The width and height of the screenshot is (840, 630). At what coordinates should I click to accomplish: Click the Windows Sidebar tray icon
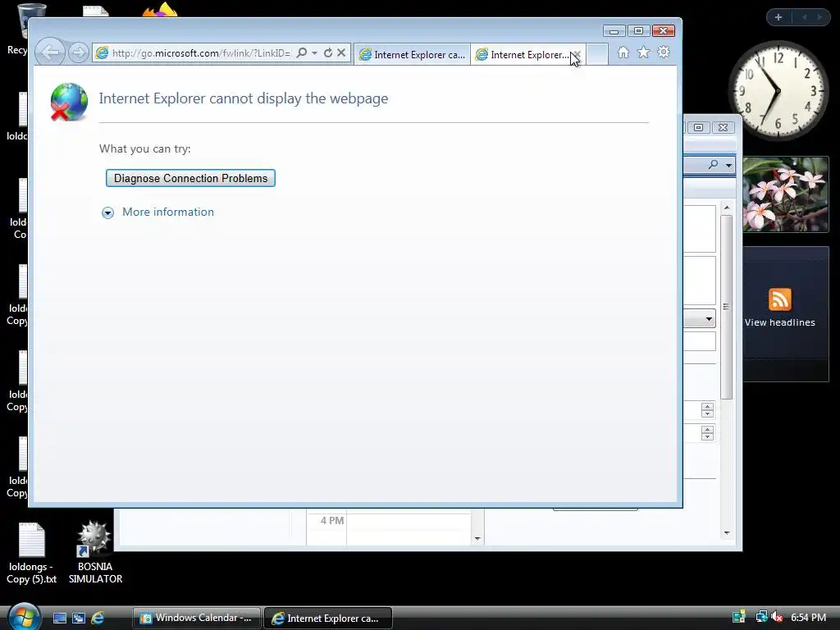coord(739,617)
